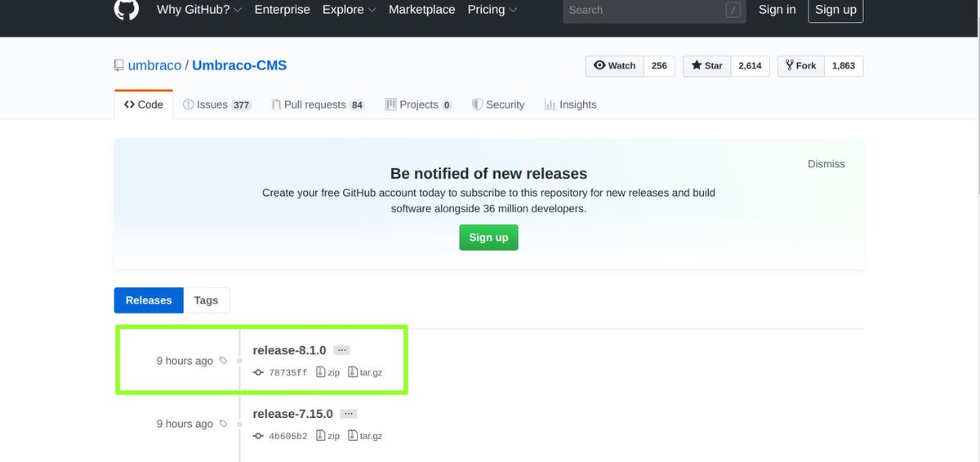980x462 pixels.
Task: Open the Security tab
Action: pos(498,104)
